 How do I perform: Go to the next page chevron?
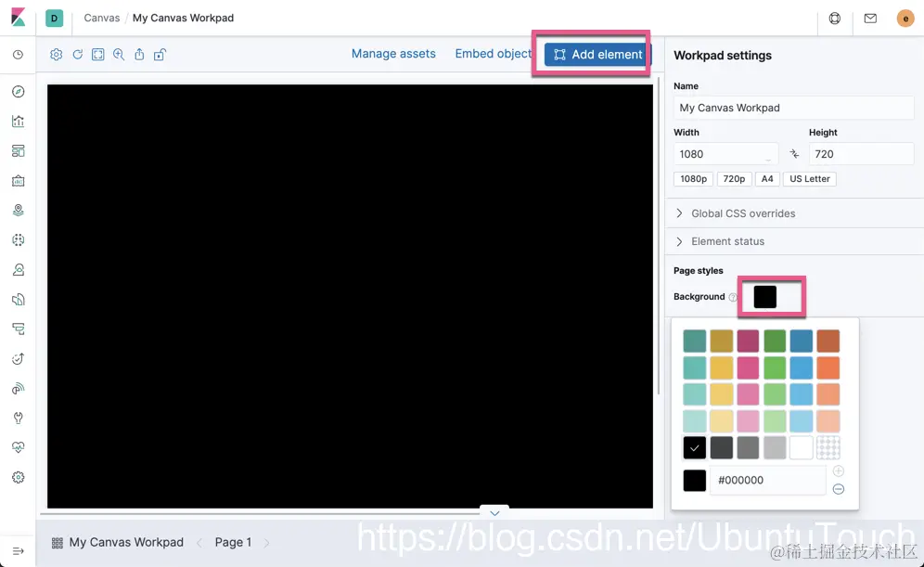tap(267, 542)
